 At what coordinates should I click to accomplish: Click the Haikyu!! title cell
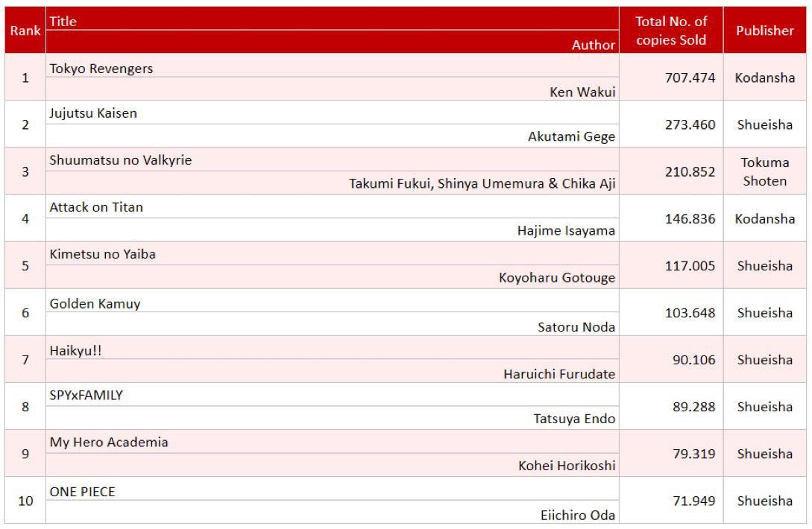point(75,350)
